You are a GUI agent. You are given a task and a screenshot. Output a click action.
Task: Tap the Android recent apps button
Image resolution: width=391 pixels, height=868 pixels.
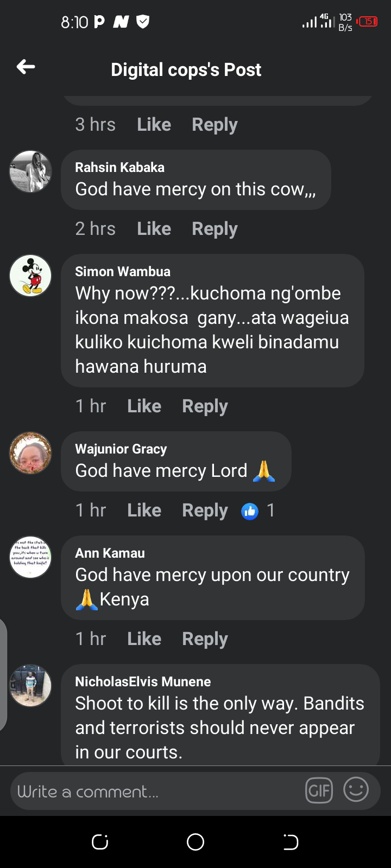(x=100, y=842)
